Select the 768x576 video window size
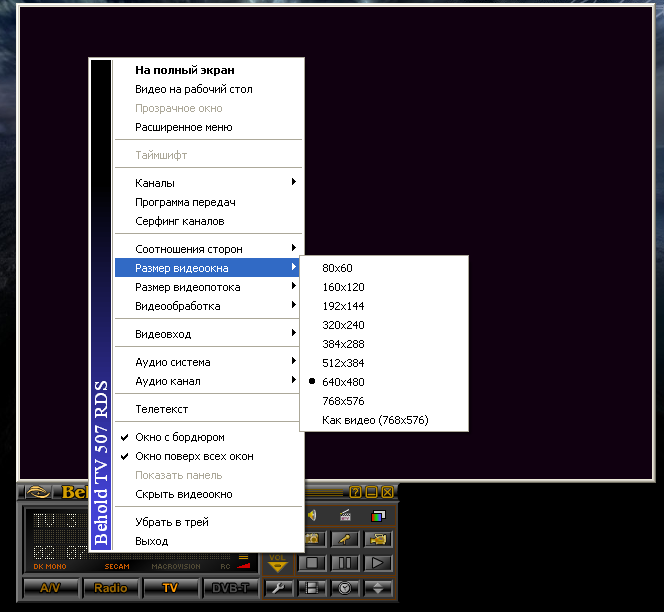The width and height of the screenshot is (664, 612). coord(343,401)
